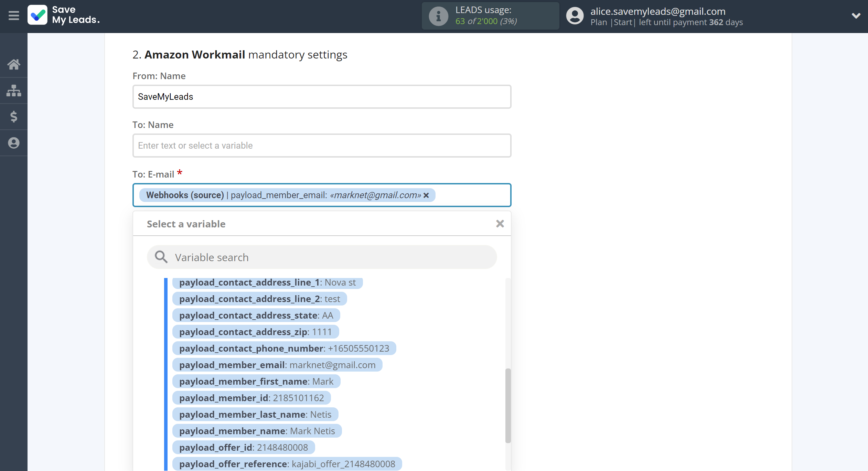Close the Select a variable panel

[x=500, y=224]
